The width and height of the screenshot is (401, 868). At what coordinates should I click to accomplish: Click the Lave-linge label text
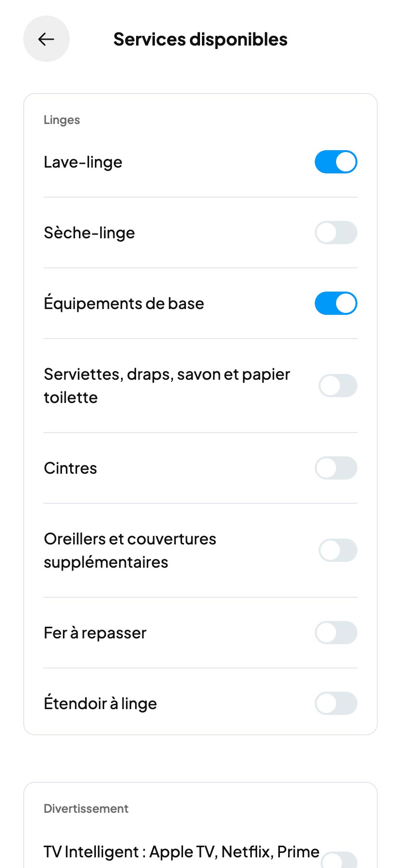click(x=83, y=162)
